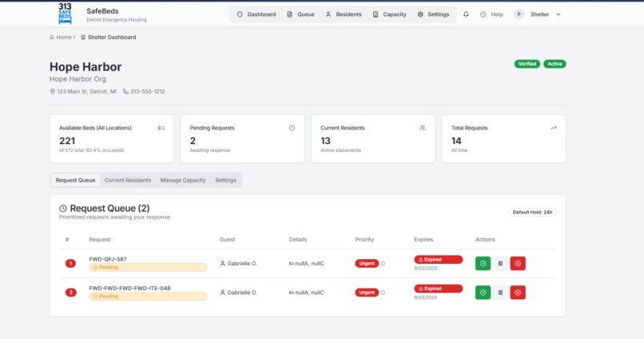Open the Capacity nav item

pyautogui.click(x=389, y=14)
